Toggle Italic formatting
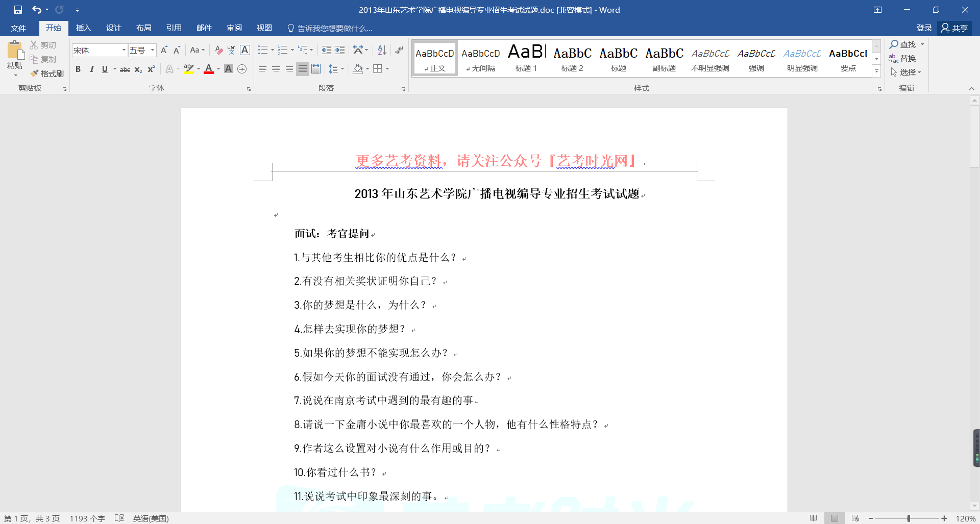 click(x=91, y=69)
